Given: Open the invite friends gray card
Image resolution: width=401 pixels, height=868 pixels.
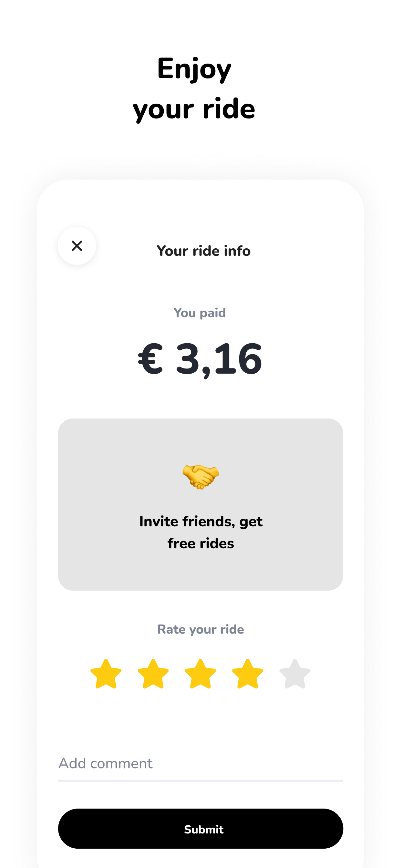Looking at the screenshot, I should (x=200, y=504).
